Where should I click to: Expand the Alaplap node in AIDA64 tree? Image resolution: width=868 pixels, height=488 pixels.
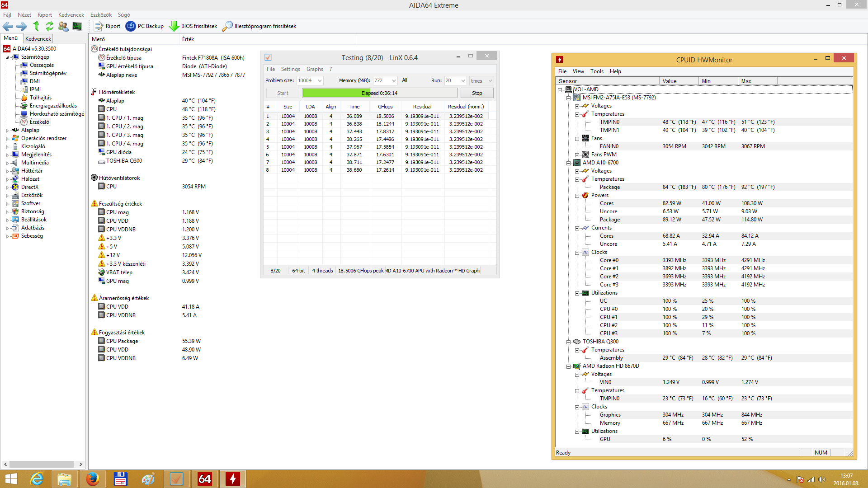click(x=7, y=131)
